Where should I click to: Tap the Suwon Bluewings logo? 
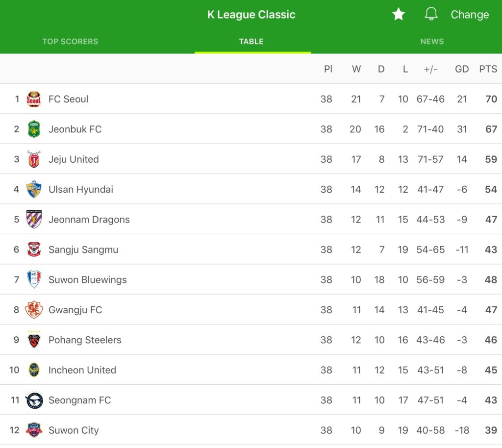[34, 280]
